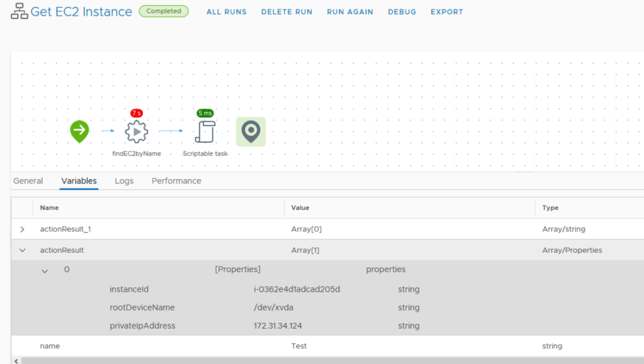The height and width of the screenshot is (364, 644).
Task: Select the green start node icon
Action: [79, 131]
